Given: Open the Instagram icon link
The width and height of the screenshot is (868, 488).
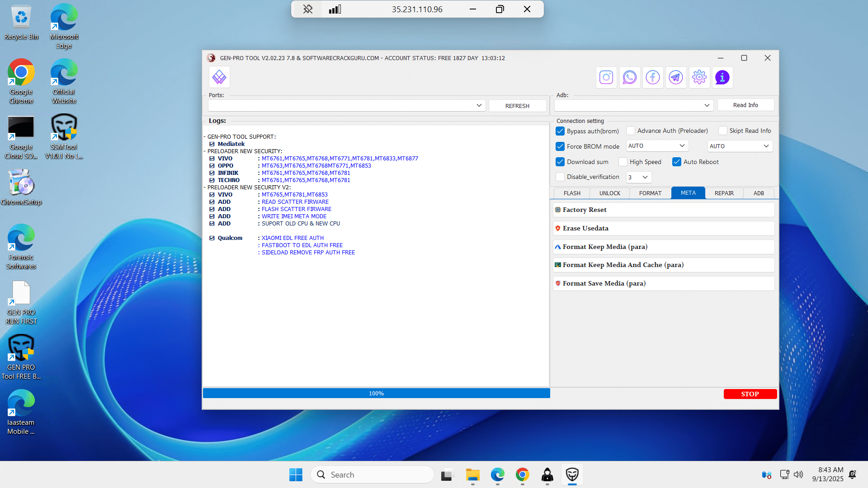Looking at the screenshot, I should (x=606, y=77).
